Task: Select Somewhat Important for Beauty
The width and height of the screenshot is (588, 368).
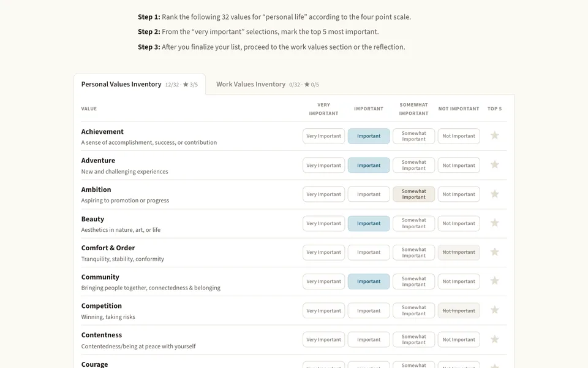Action: coord(413,223)
